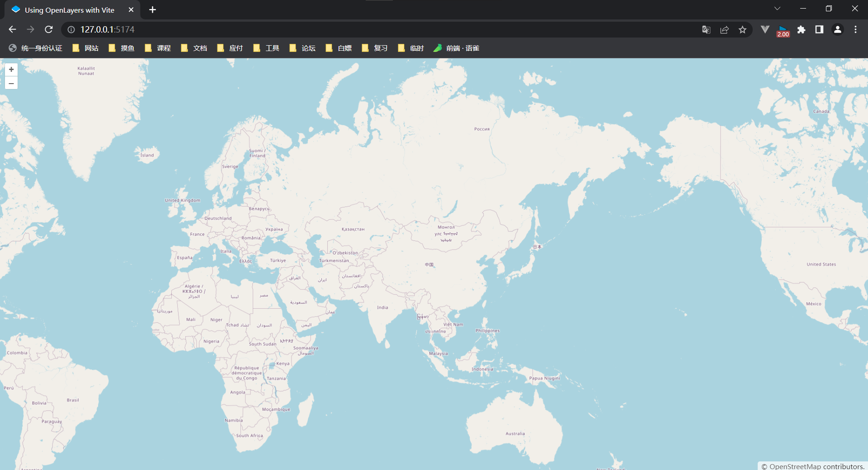868x470 pixels.
Task: Open a new browser tab
Action: click(x=152, y=9)
